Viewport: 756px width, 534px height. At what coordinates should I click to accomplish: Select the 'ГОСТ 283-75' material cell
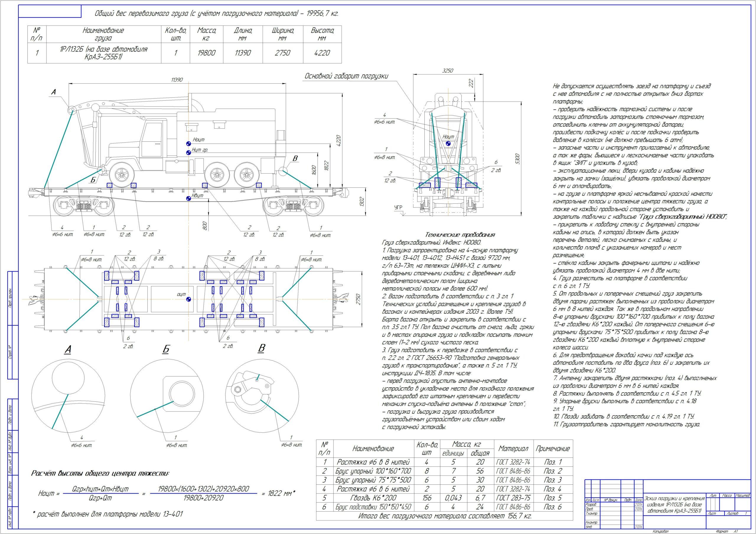(514, 498)
